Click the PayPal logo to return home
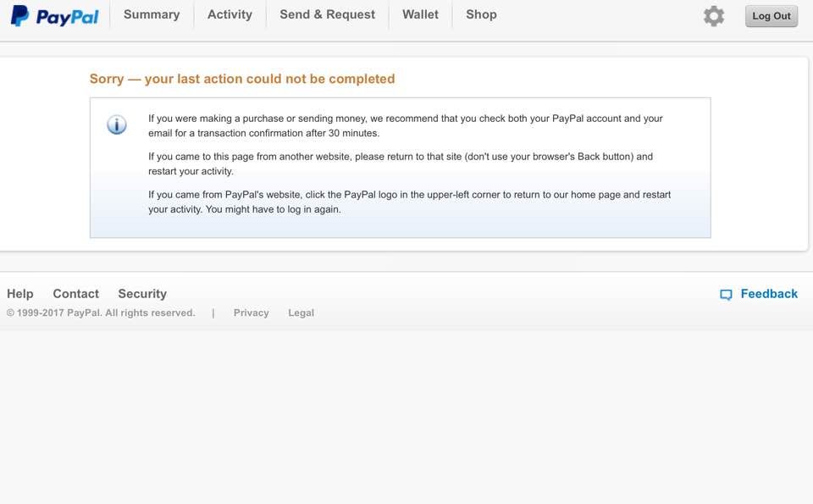 (55, 15)
